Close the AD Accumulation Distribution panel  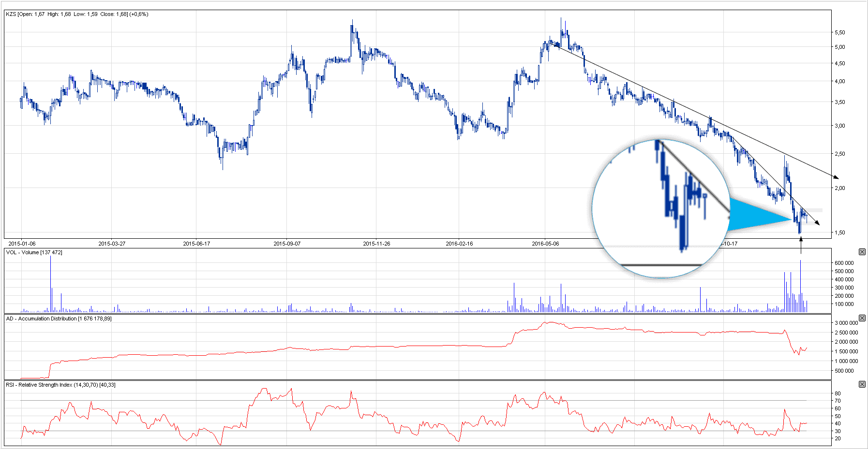[x=862, y=318]
